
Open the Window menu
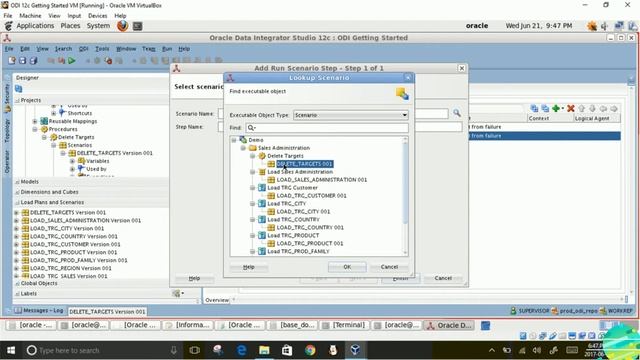tap(126, 49)
